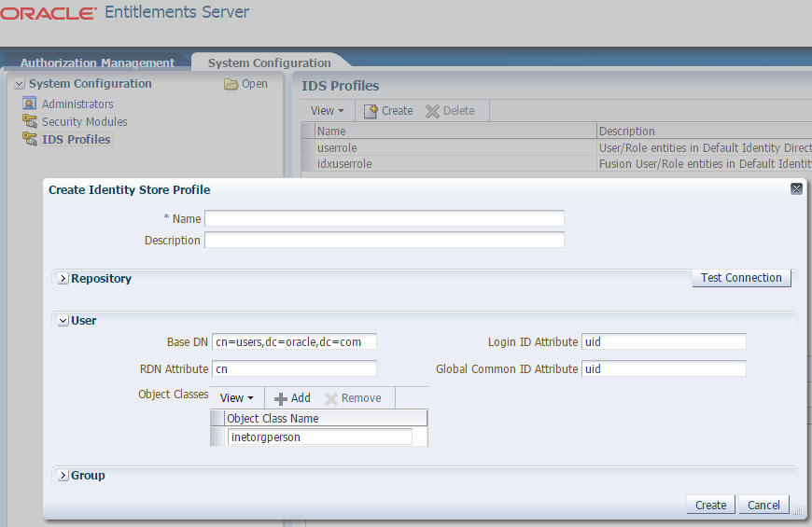Collapse the System Configuration panel

[20, 84]
